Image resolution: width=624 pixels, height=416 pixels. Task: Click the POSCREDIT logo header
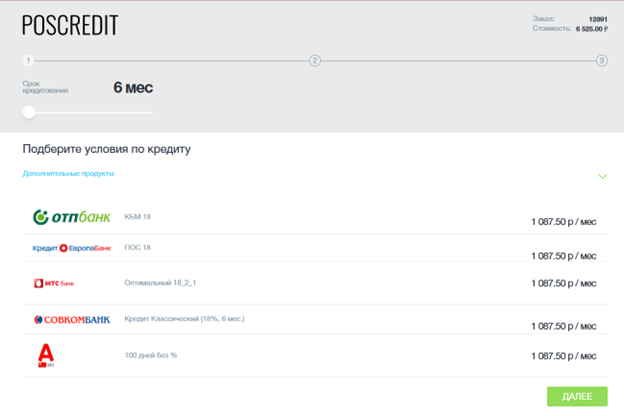(x=70, y=25)
